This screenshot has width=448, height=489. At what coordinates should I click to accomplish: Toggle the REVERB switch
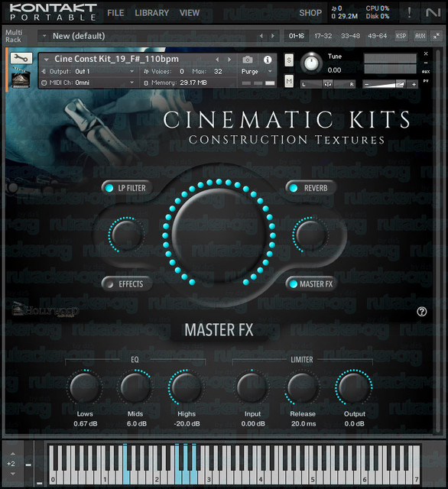tap(310, 188)
